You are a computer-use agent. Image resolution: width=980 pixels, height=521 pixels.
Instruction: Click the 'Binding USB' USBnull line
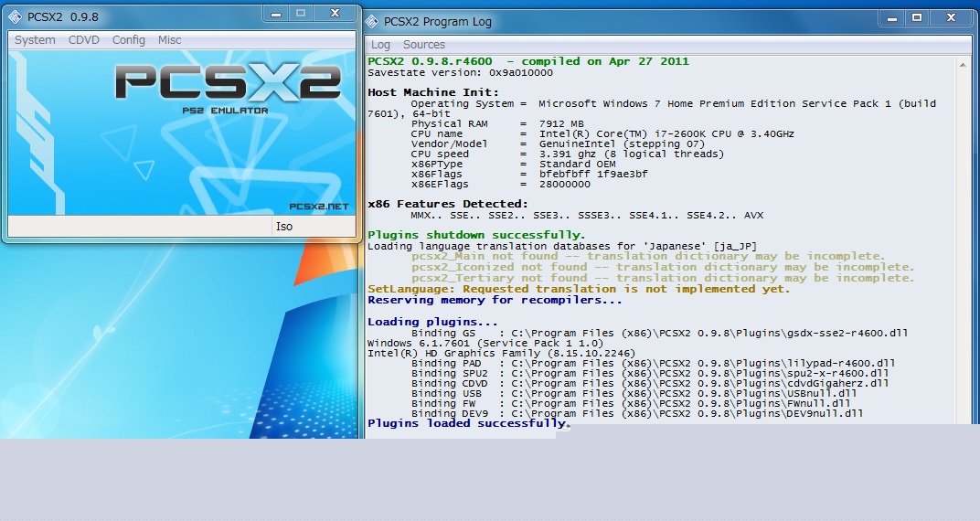point(634,394)
